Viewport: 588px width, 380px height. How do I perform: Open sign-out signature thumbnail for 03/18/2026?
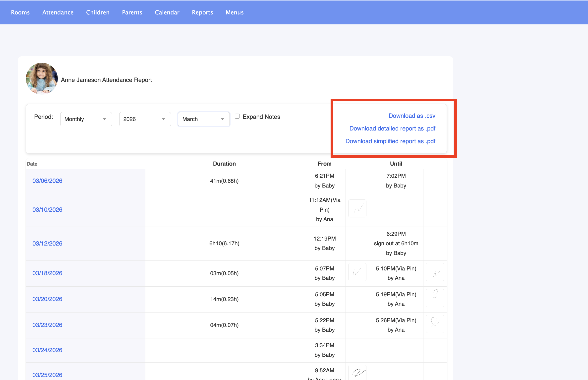435,272
